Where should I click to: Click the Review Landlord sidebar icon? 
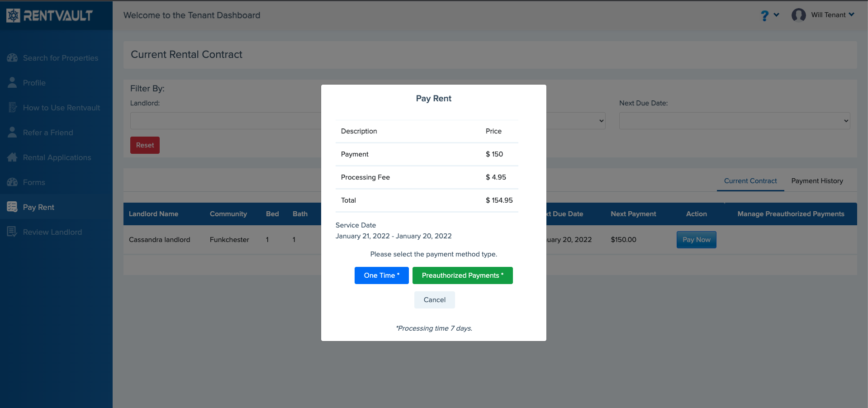tap(12, 232)
